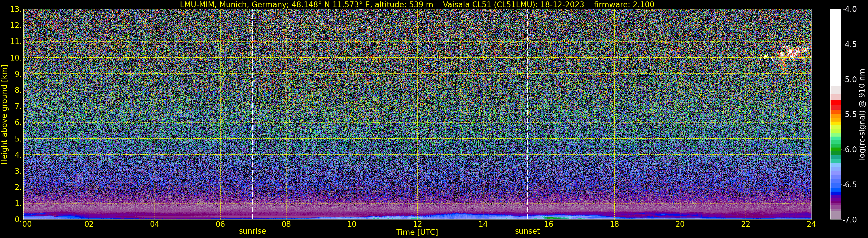Click the 'sunset' label below the axis
Screen dimensions: 868x238
[x=527, y=231]
